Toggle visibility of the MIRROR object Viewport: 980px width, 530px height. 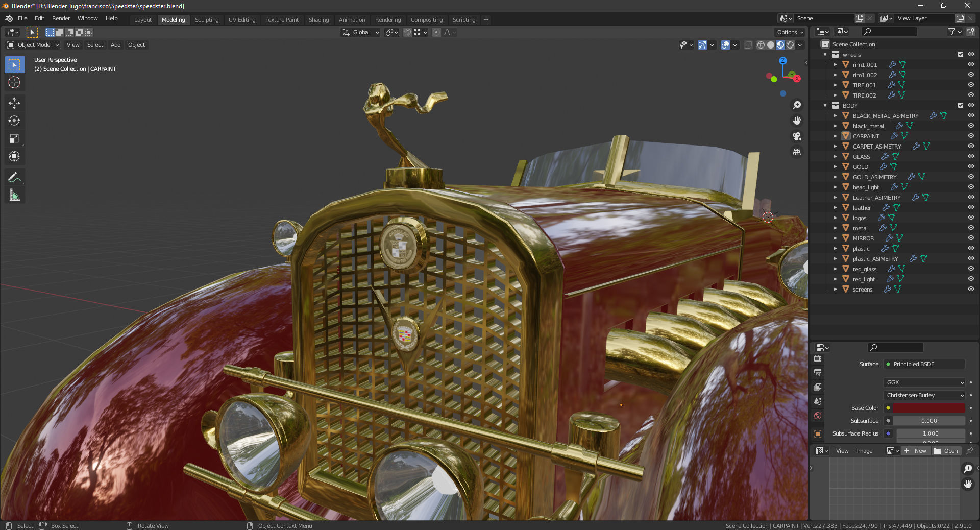[971, 238]
